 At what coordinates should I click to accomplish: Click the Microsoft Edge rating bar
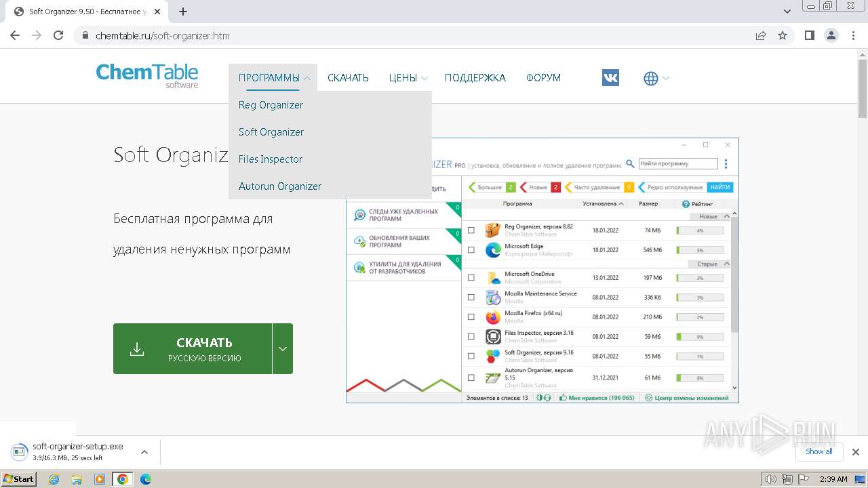click(700, 250)
